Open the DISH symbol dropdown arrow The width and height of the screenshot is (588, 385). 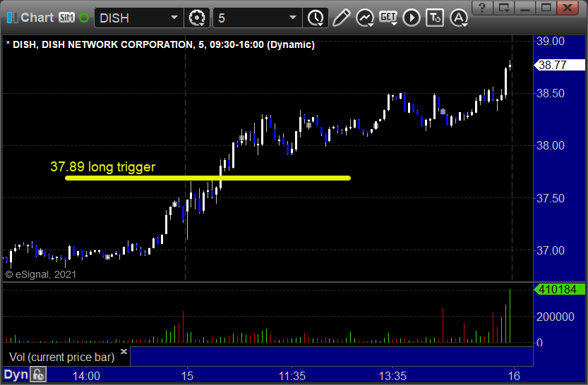(174, 18)
